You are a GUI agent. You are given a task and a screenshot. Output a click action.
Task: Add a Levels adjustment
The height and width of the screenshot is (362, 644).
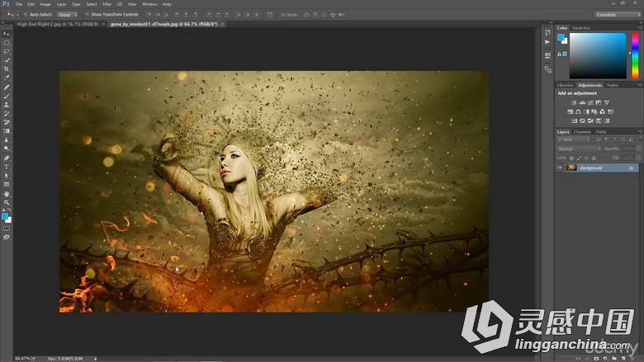582,102
